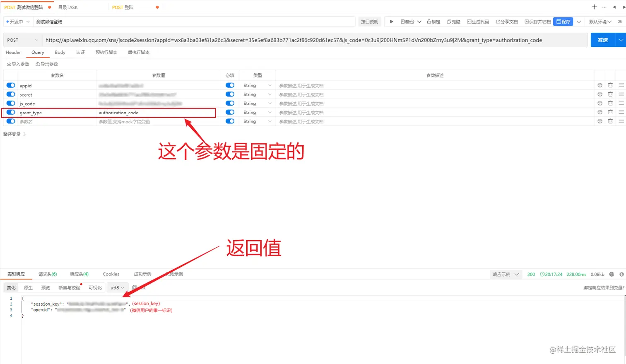Run the request with the play icon
This screenshot has width=626, height=364.
click(391, 22)
